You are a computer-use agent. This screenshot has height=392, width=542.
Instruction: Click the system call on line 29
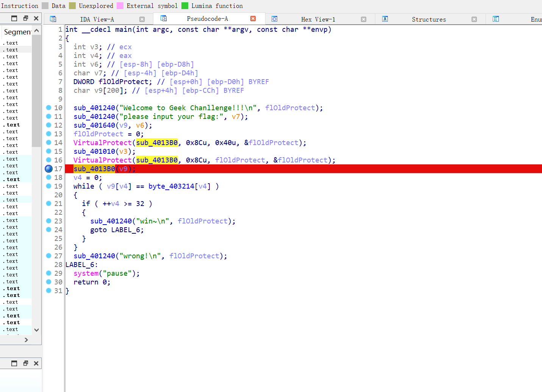click(86, 273)
